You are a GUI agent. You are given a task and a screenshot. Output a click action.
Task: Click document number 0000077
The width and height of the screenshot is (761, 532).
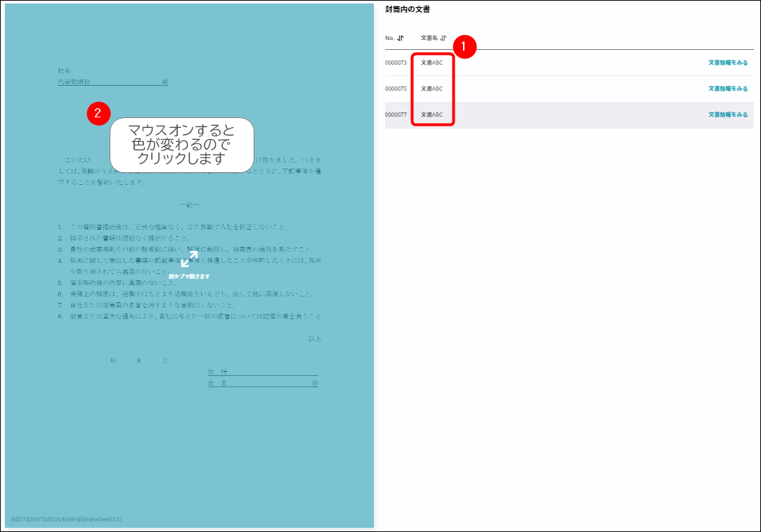point(396,115)
